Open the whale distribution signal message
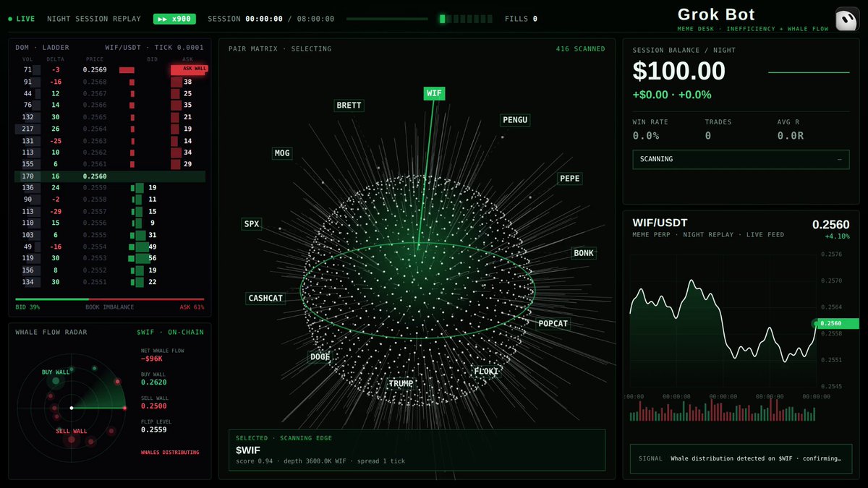The height and width of the screenshot is (488, 868). click(741, 458)
